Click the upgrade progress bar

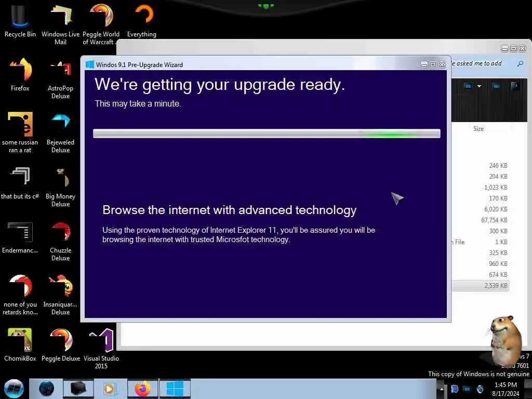(x=267, y=134)
